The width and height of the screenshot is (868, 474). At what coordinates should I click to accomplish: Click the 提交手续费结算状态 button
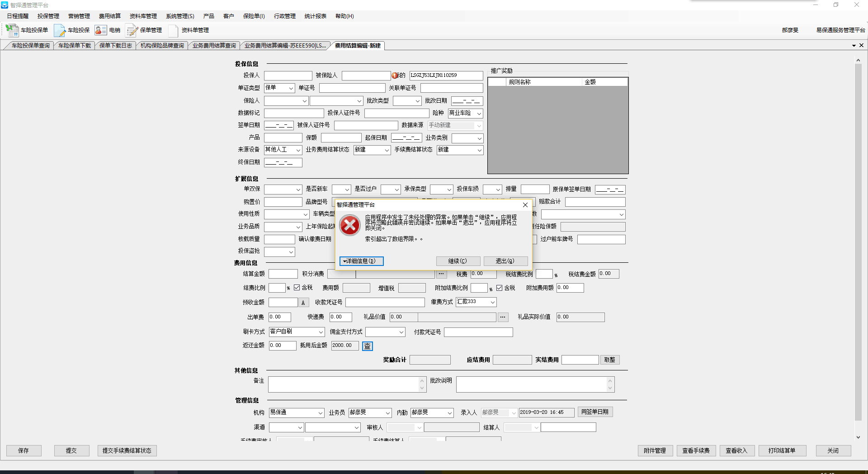[x=127, y=450]
